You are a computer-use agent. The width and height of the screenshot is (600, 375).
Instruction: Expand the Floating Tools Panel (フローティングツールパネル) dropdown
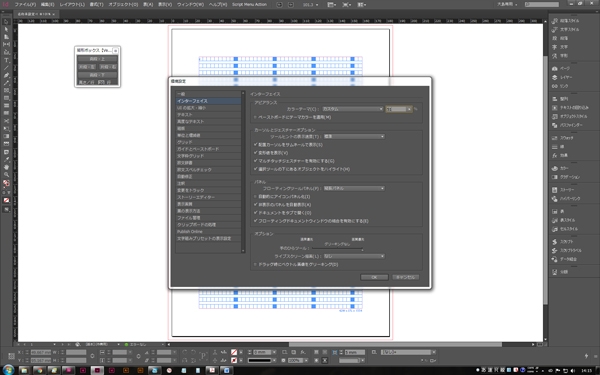click(354, 189)
